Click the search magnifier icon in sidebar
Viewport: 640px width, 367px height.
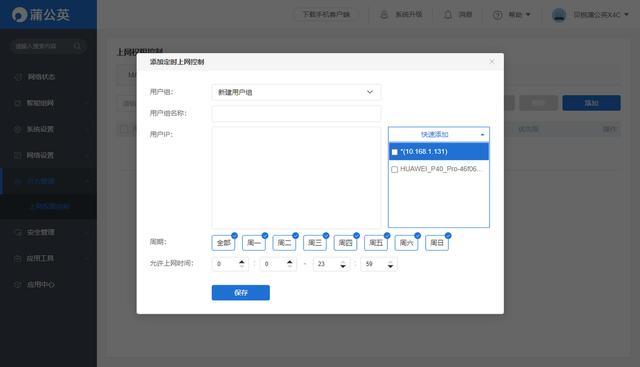(77, 46)
